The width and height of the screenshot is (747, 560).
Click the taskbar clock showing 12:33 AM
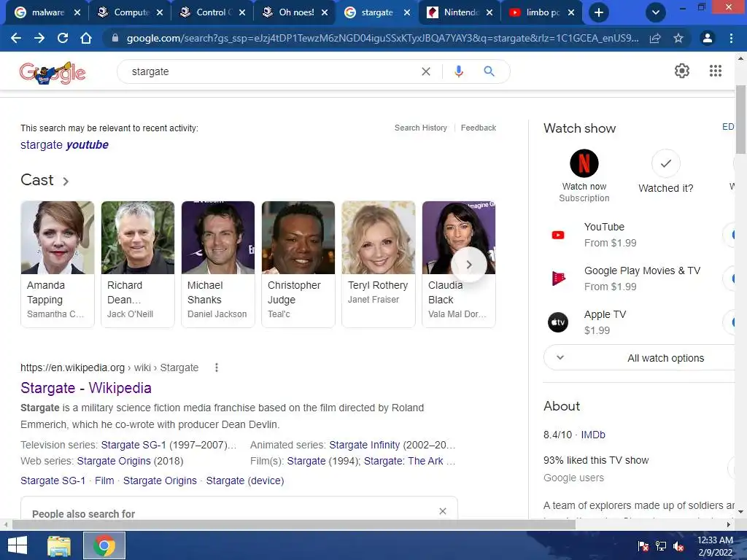pyautogui.click(x=715, y=545)
